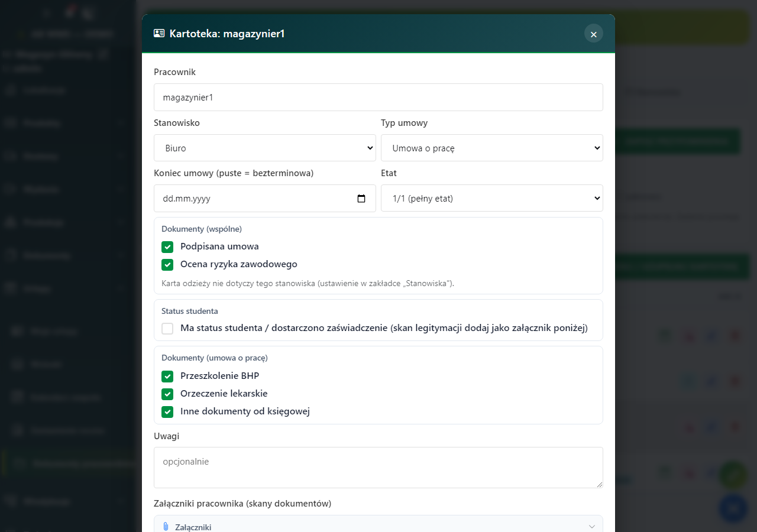Open the Etat dropdown with 1/1 pełny etat
The height and width of the screenshot is (532, 757).
(492, 198)
